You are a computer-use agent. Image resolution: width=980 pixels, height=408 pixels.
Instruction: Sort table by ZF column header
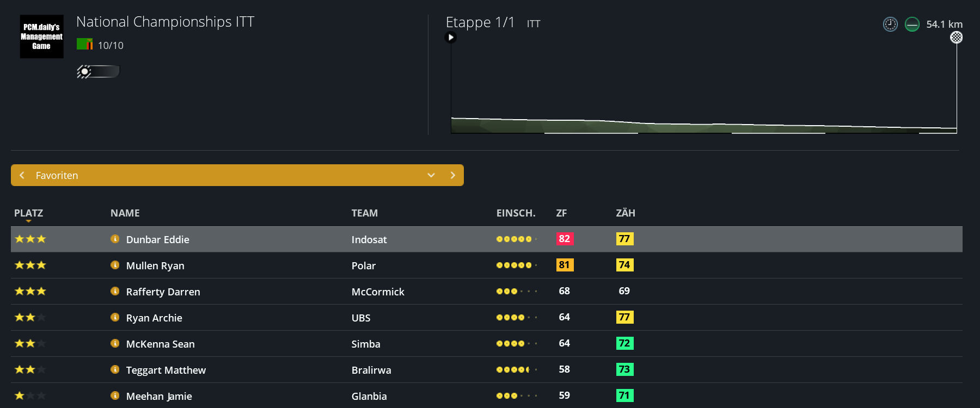point(561,213)
